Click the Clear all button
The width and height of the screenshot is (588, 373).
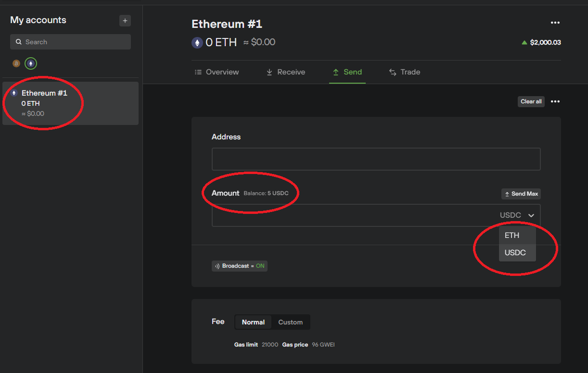[x=531, y=101]
